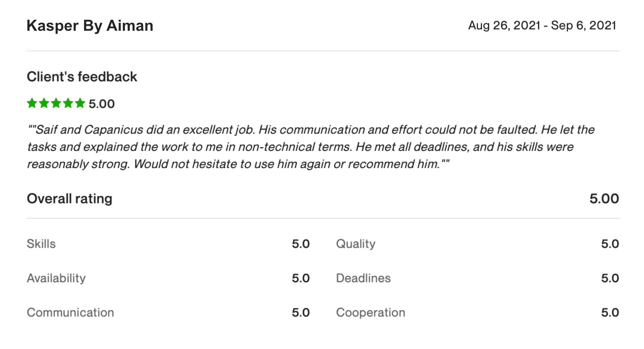Click the Aug 26, 2021 - Sep 6, 2021 date range
The width and height of the screenshot is (644, 349).
click(x=542, y=25)
